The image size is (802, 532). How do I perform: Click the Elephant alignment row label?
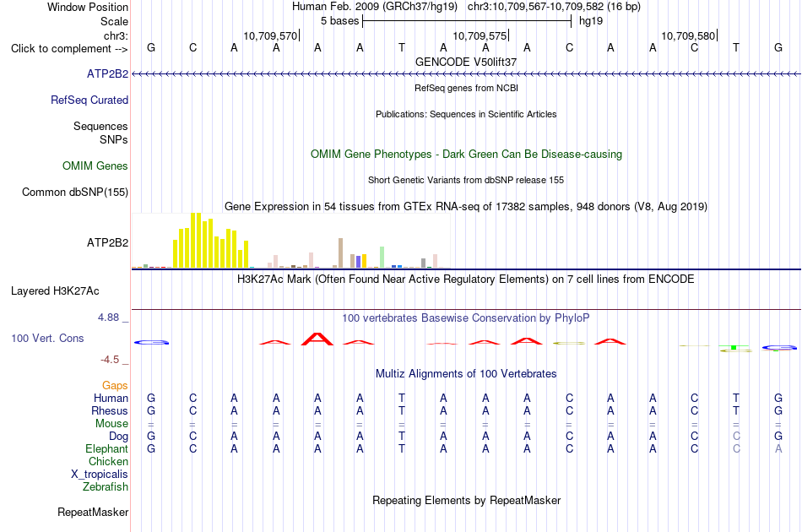point(107,448)
